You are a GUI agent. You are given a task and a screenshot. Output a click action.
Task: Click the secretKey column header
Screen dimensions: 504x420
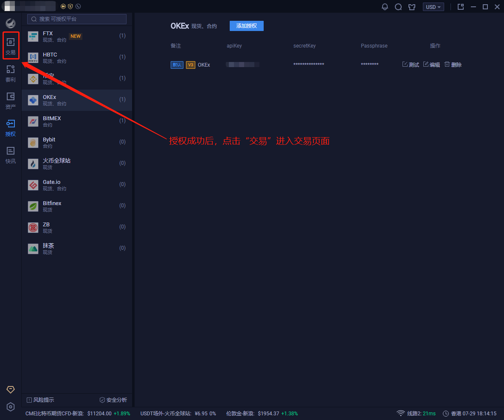pyautogui.click(x=304, y=46)
